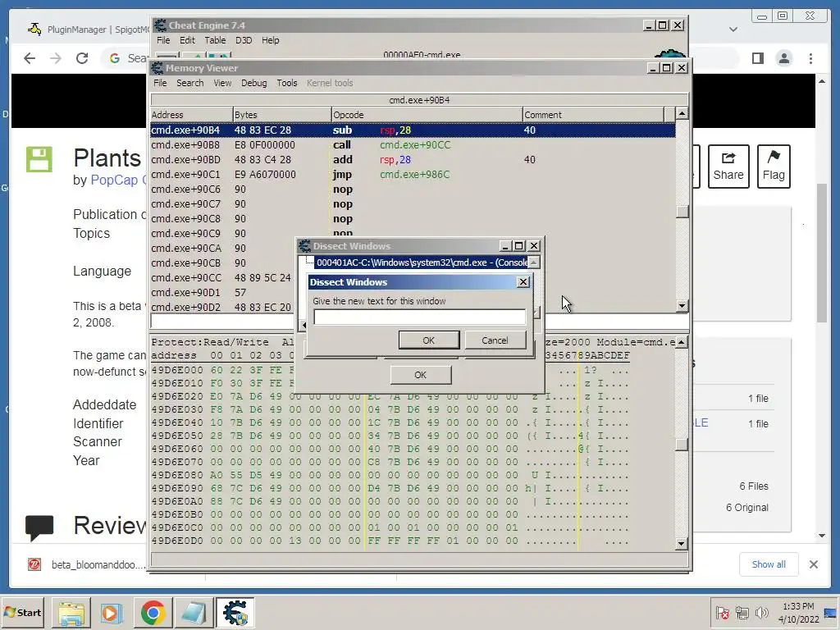This screenshot has height=630, width=840.
Task: Click browser Back arrow
Action: (x=30, y=58)
